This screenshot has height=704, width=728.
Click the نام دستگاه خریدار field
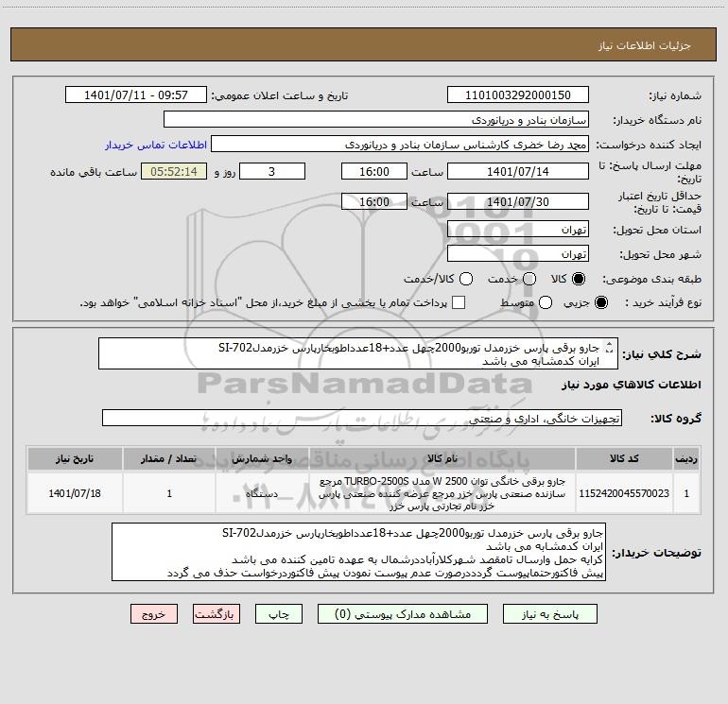click(x=376, y=120)
